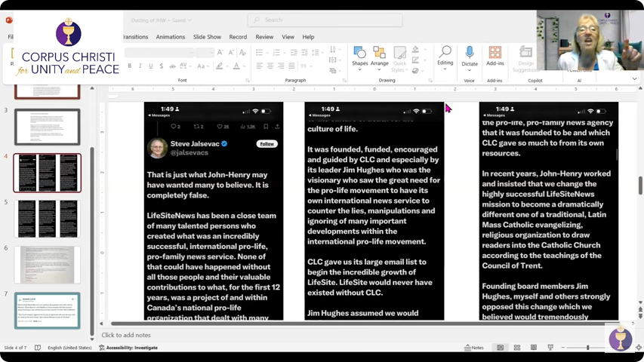
Task: Open the font size combo box
Action: [x=205, y=52]
